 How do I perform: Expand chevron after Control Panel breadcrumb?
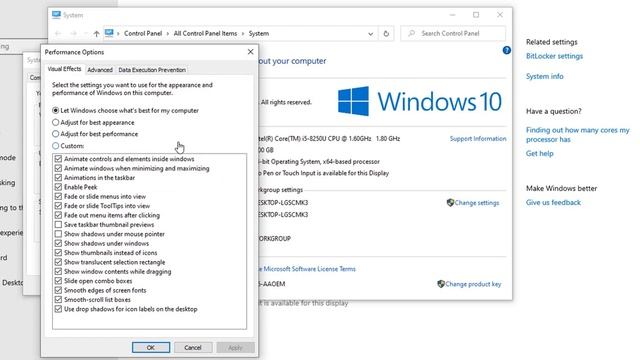pos(168,33)
